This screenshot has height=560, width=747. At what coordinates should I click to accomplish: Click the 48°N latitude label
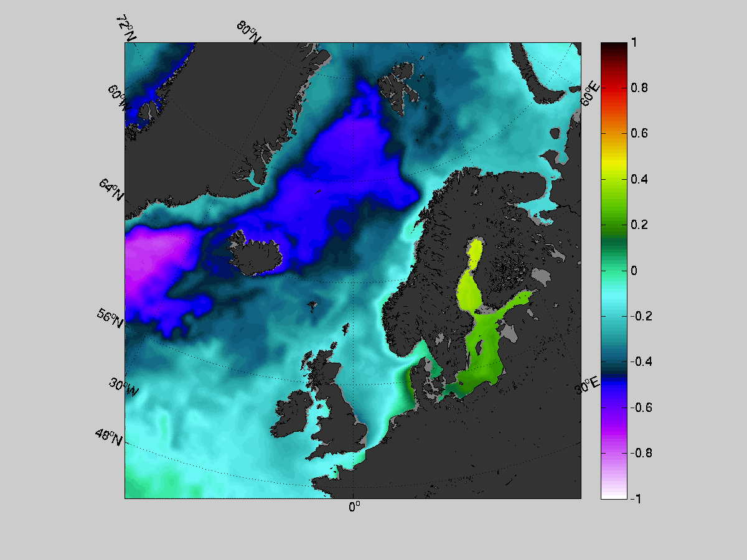[x=109, y=437]
